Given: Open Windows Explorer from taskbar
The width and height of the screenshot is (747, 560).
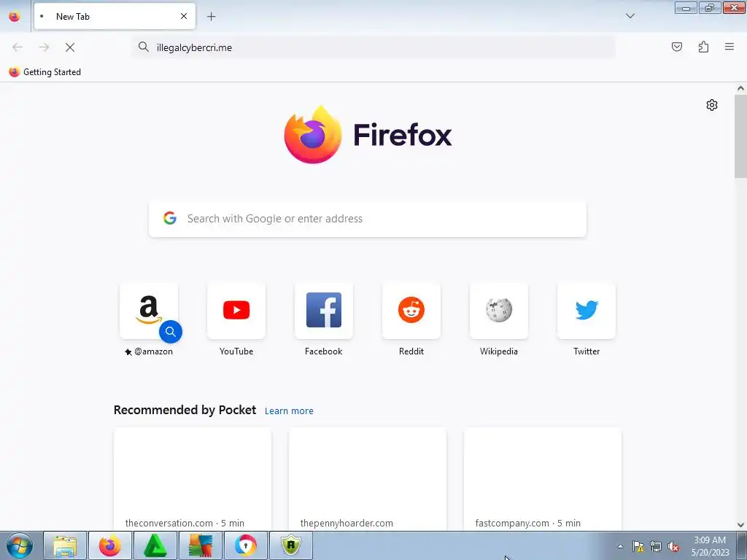Looking at the screenshot, I should click(65, 545).
